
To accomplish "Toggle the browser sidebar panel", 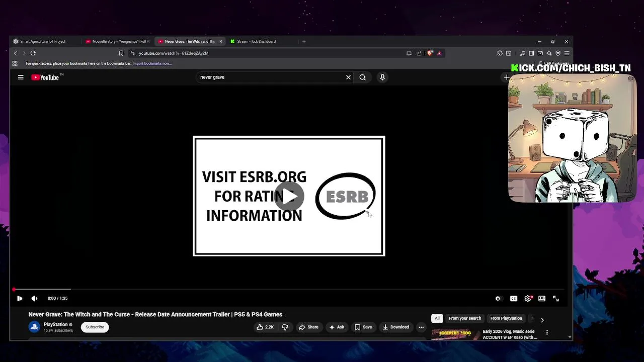I will [531, 53].
